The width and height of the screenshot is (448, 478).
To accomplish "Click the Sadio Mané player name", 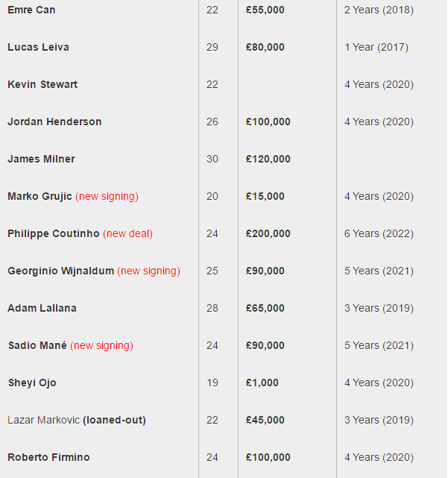I will (x=37, y=346).
